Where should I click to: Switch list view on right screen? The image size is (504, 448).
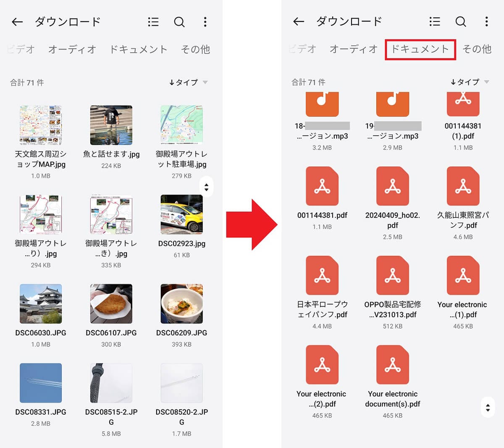point(435,21)
